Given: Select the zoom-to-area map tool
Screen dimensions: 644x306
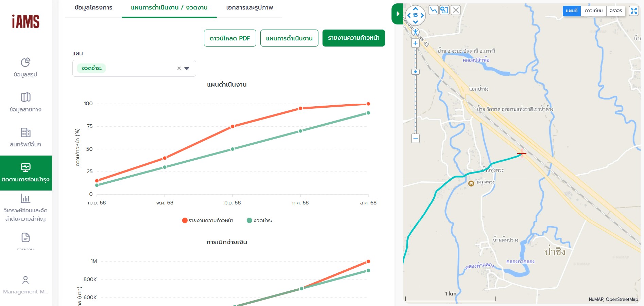Looking at the screenshot, I should click(x=445, y=10).
